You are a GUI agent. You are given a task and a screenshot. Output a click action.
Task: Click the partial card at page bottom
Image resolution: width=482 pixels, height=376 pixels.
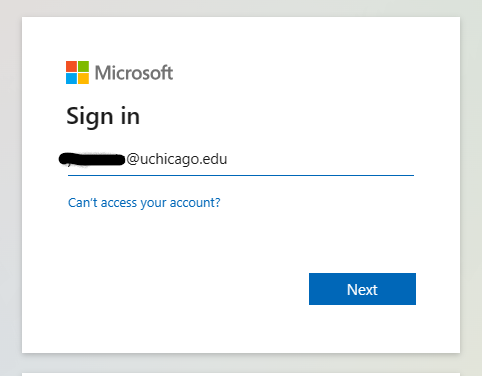tap(241, 374)
